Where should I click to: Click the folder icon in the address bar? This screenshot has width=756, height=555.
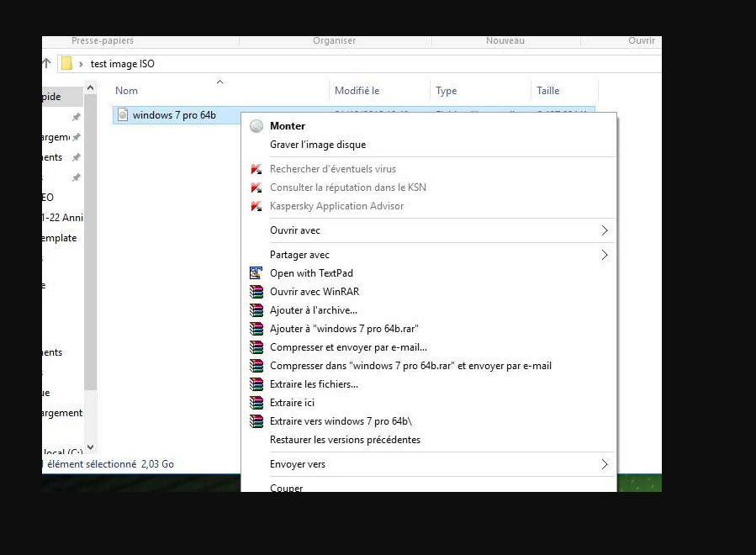(x=67, y=63)
